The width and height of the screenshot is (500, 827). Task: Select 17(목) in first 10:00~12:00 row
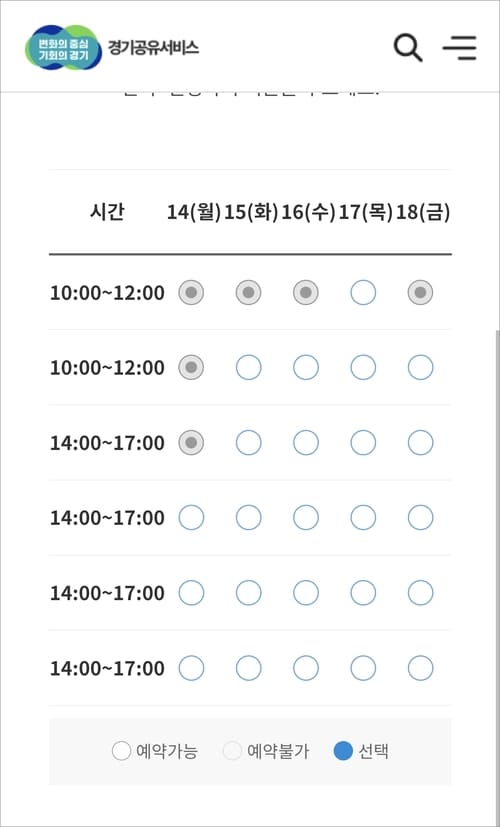click(363, 292)
